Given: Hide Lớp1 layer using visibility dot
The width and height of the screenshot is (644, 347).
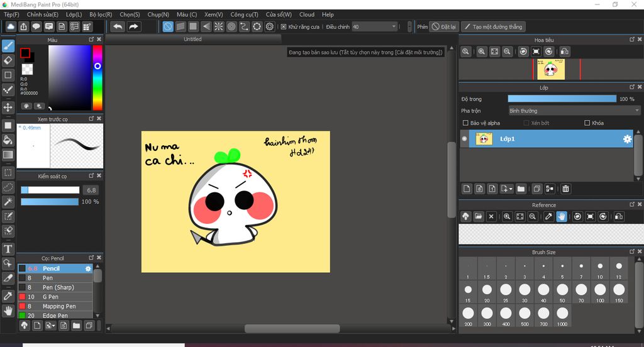Looking at the screenshot, I should tap(465, 139).
